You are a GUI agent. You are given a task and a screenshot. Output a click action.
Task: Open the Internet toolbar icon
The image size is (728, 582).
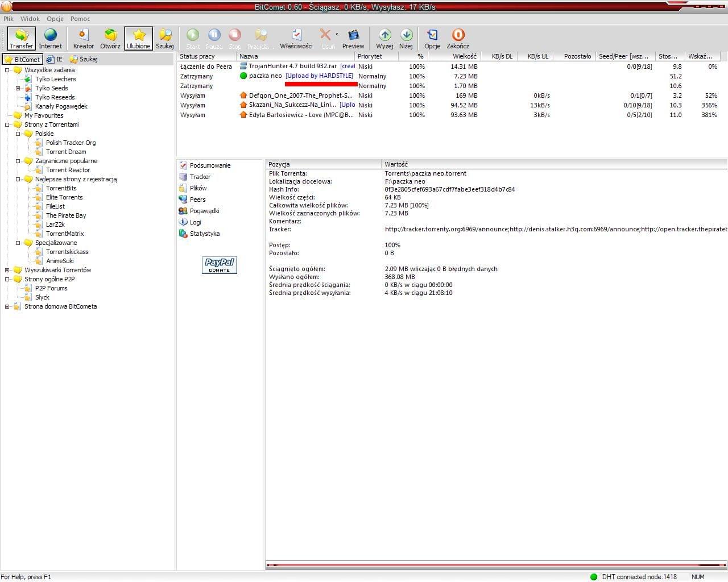[x=50, y=39]
